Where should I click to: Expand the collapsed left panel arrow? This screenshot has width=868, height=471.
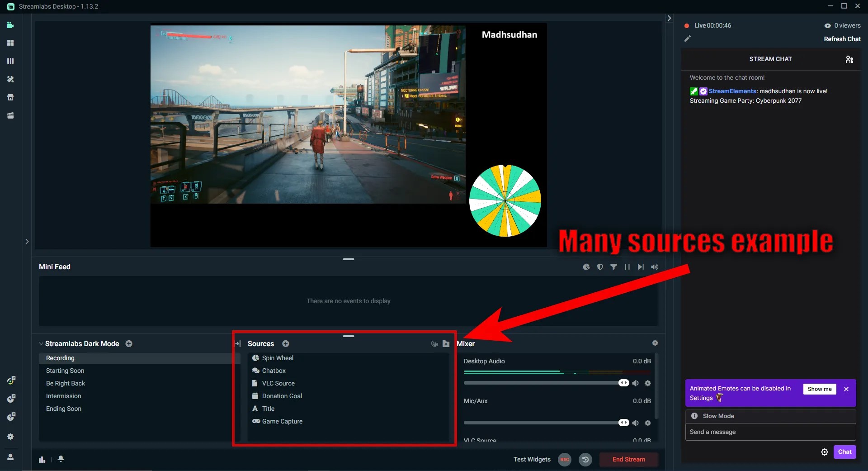[x=27, y=242]
